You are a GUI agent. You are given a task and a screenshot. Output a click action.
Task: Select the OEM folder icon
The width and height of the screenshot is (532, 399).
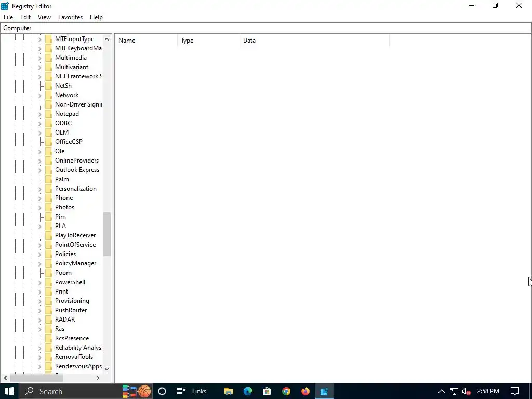[49, 132]
